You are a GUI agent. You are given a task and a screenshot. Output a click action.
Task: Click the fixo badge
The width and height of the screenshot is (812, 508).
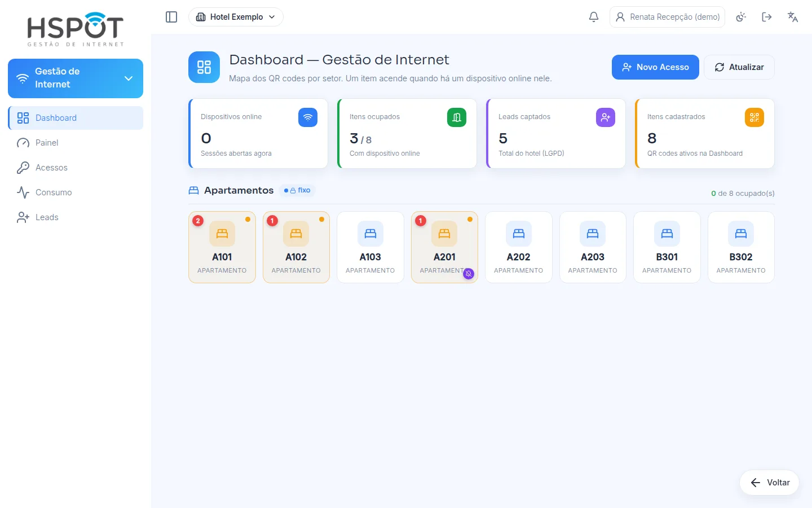click(297, 191)
